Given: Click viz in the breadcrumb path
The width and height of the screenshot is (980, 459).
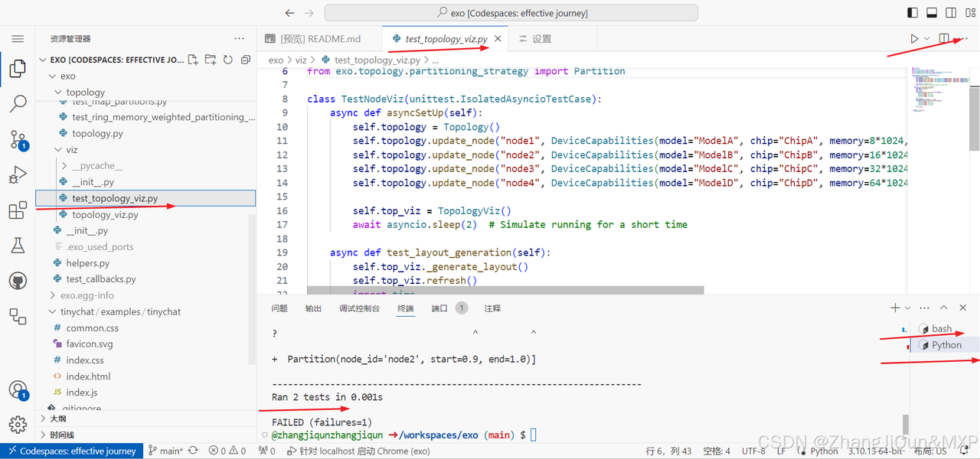Looking at the screenshot, I should click(x=301, y=60).
